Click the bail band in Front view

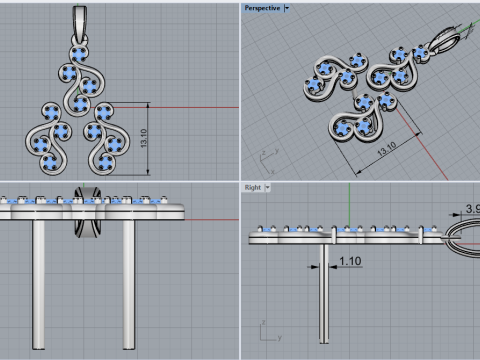(88, 212)
